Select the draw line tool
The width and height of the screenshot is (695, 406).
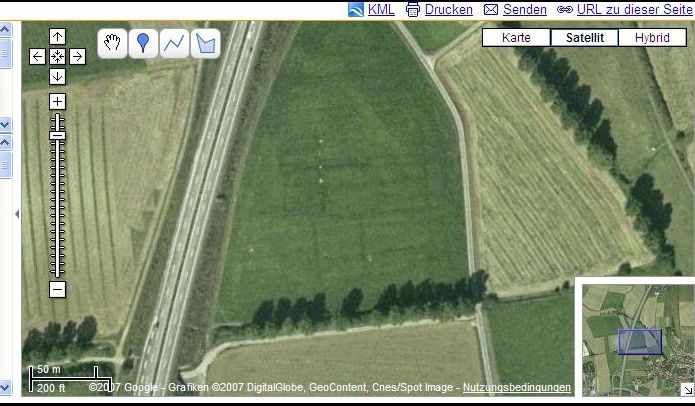[174, 43]
